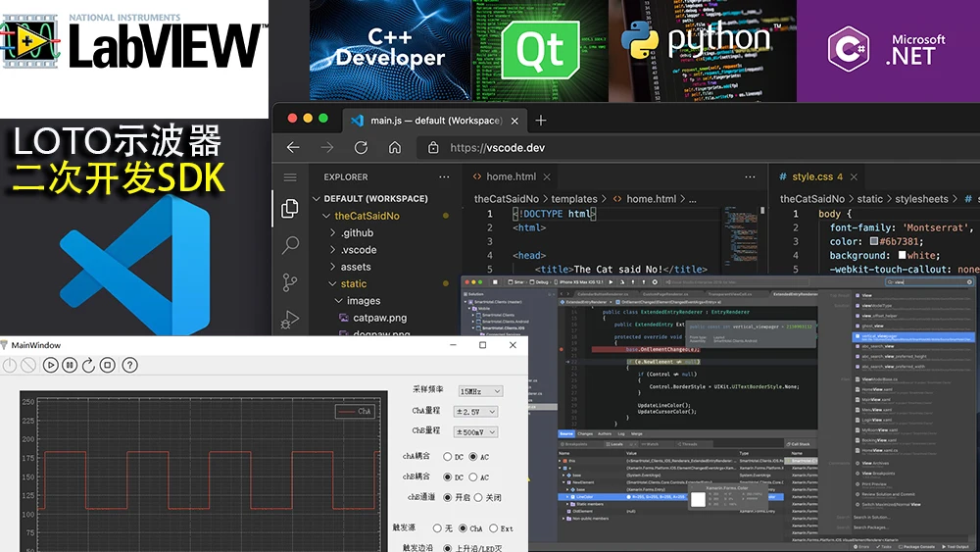This screenshot has height=552, width=980.
Task: Open the VS Code hamburger menu
Action: [290, 177]
